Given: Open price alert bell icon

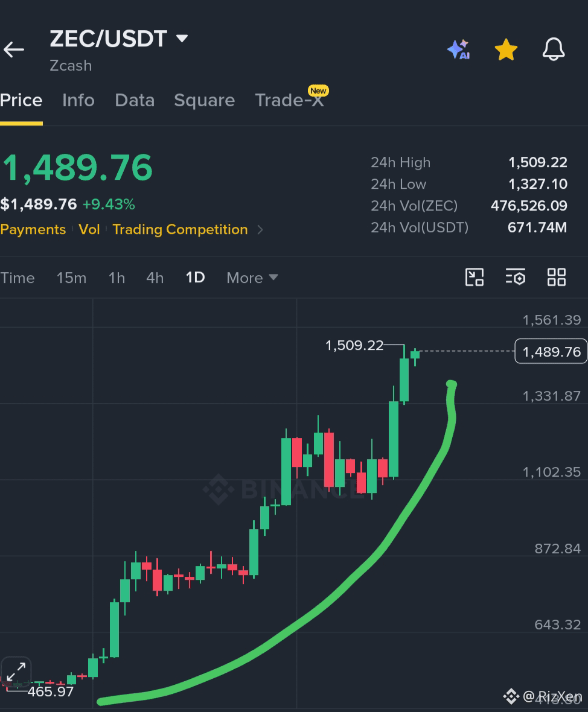Looking at the screenshot, I should tap(554, 49).
